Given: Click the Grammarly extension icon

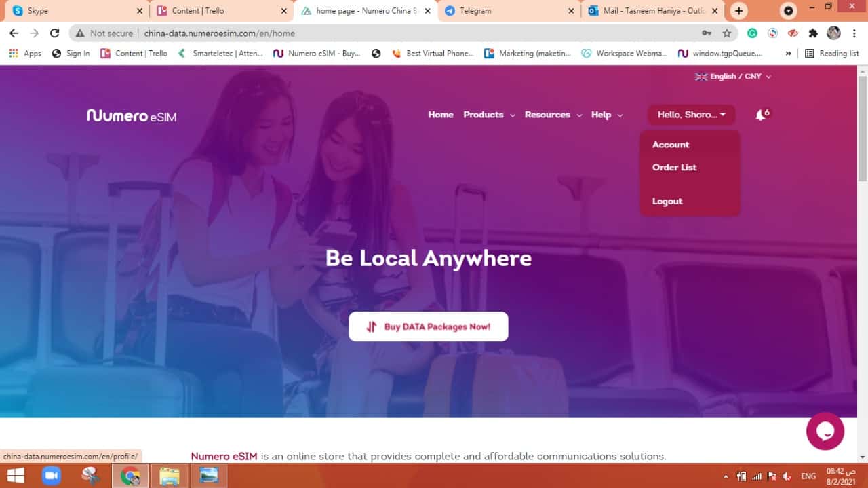Looking at the screenshot, I should (752, 33).
